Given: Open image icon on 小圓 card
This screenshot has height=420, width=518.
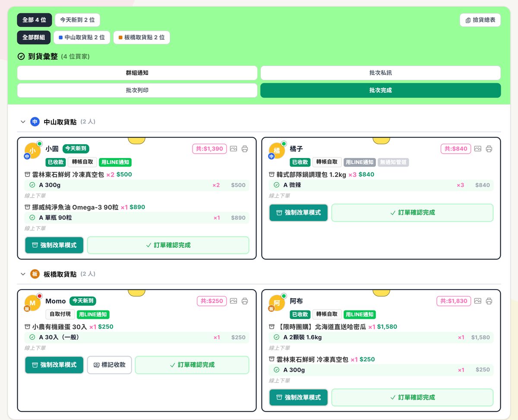Looking at the screenshot, I should click(234, 149).
